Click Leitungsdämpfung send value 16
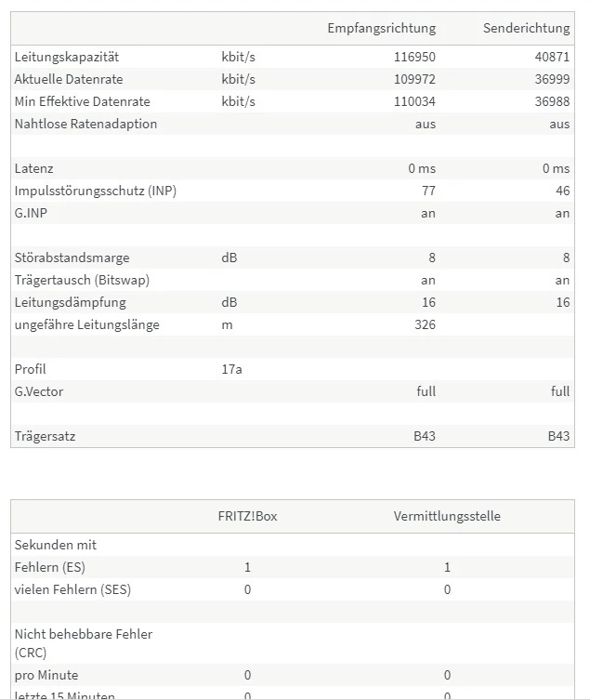The image size is (590, 700). (x=563, y=302)
